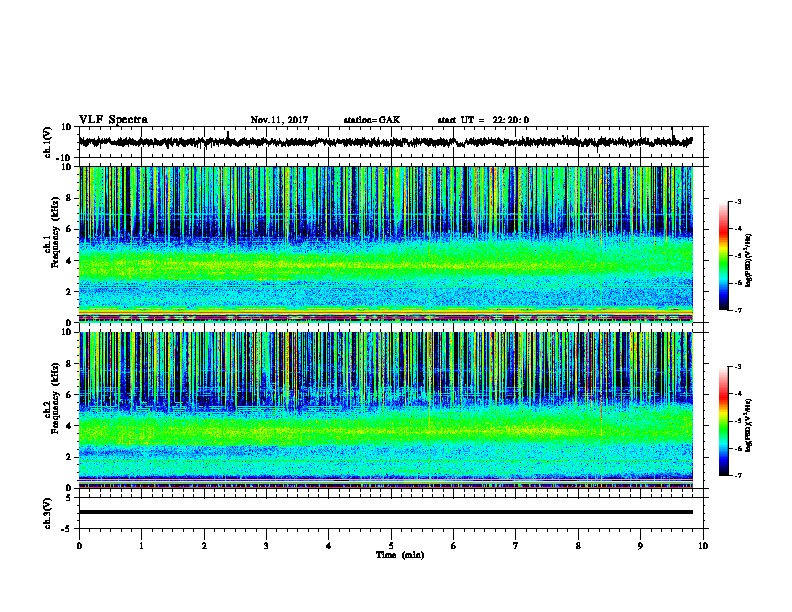Screen dimensions: 792x612
Task: Click the thick black ch.3 voltage line
Action: point(385,512)
